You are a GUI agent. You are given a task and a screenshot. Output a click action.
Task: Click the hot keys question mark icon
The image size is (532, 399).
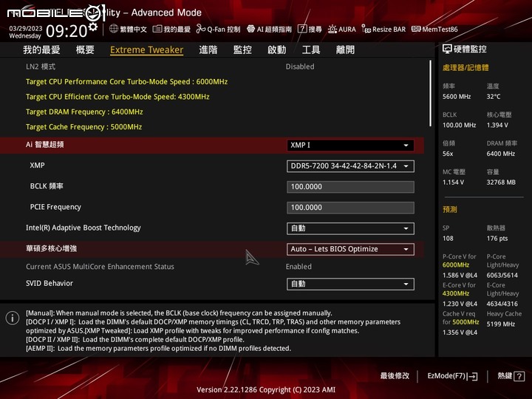click(x=519, y=376)
